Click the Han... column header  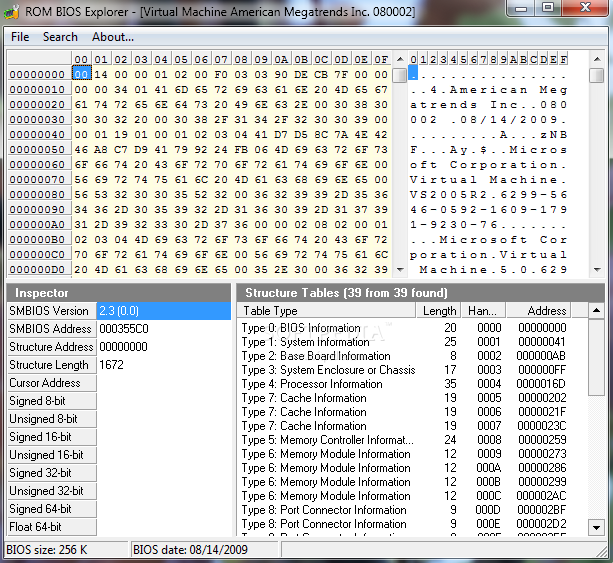pyautogui.click(x=484, y=311)
